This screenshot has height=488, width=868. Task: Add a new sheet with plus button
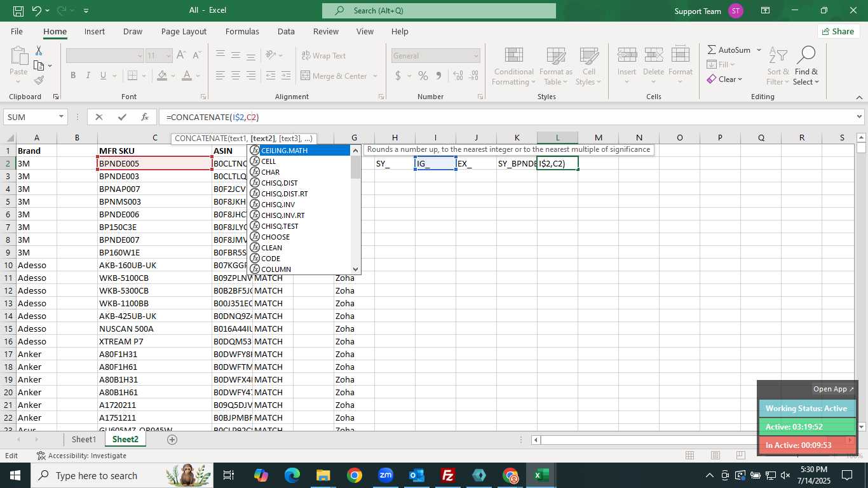172,439
